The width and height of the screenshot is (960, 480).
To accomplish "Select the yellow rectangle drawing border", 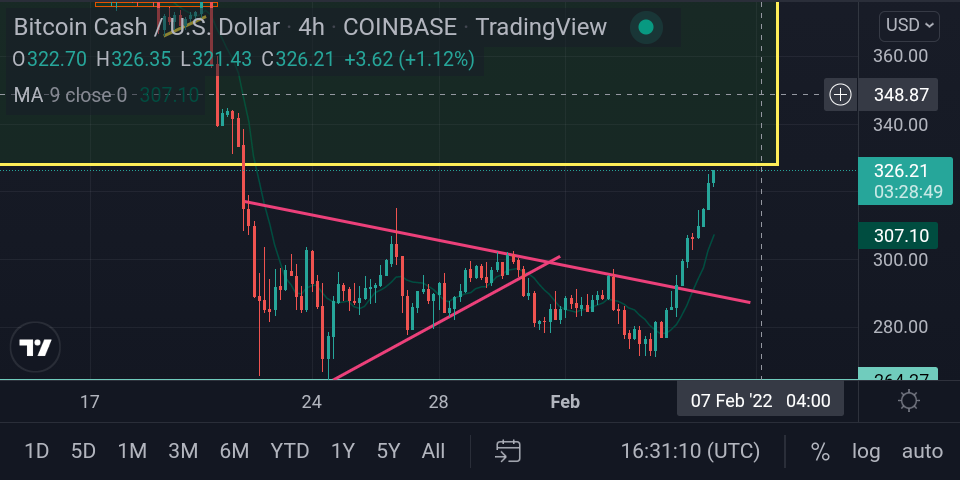I will tap(389, 163).
